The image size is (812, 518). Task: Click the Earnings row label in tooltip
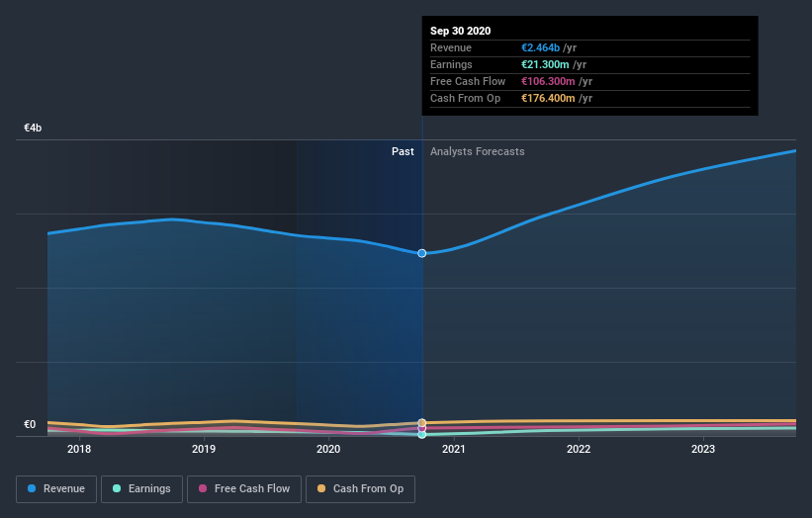coord(451,64)
